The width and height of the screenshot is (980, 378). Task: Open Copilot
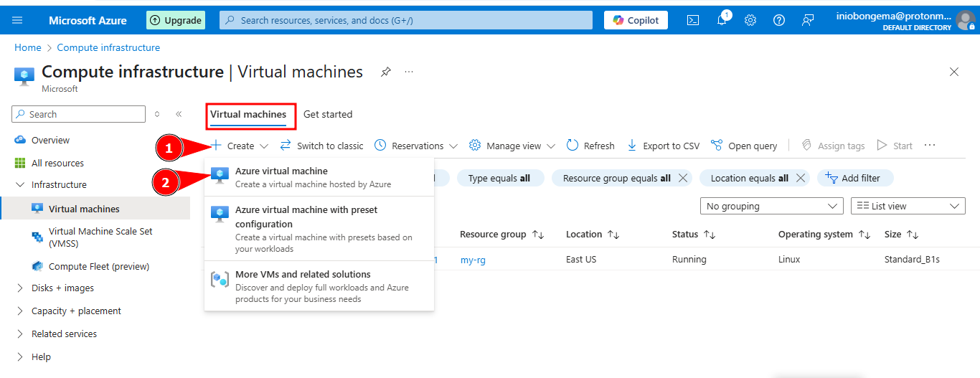click(x=636, y=20)
